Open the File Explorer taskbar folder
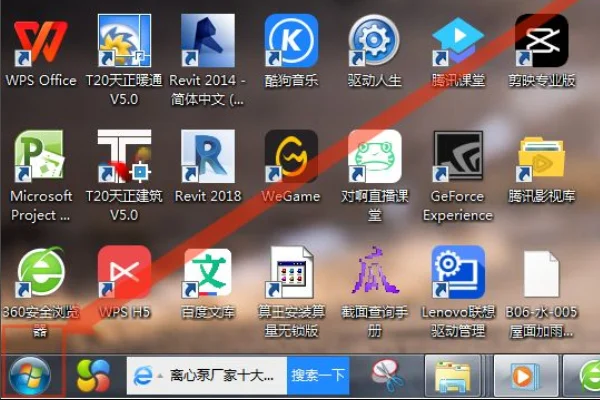Screen dimensions: 600x400 click(x=453, y=375)
